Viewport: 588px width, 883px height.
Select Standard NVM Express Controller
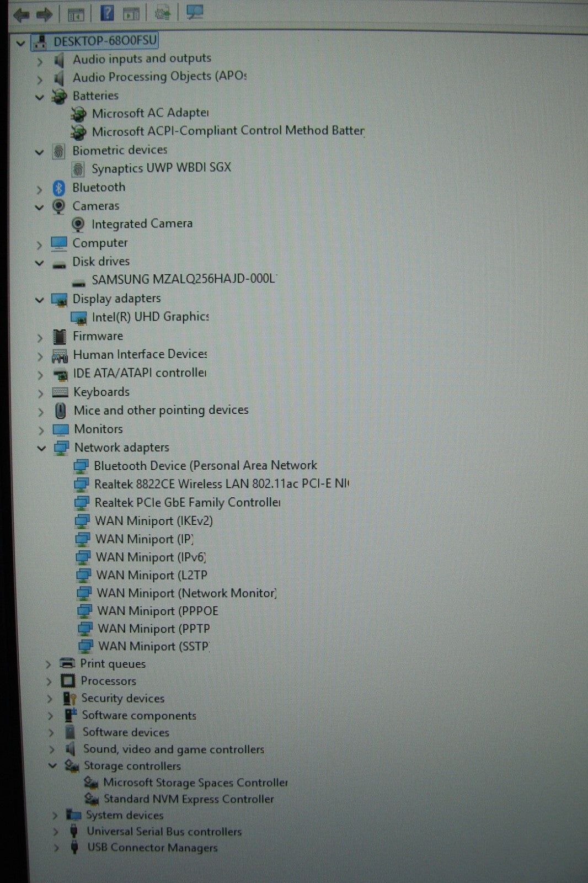click(x=189, y=799)
